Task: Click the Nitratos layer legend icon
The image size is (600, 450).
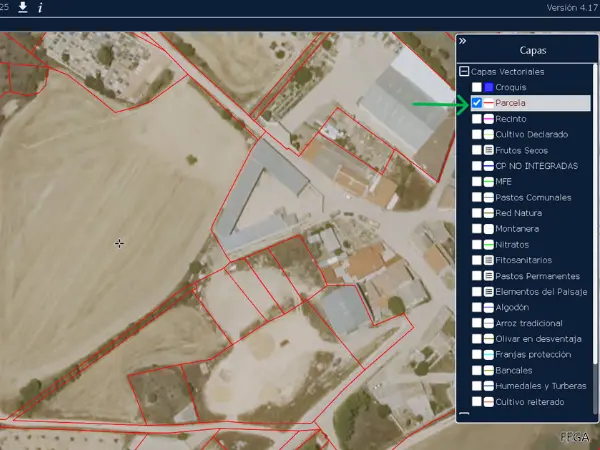Action: click(x=489, y=244)
